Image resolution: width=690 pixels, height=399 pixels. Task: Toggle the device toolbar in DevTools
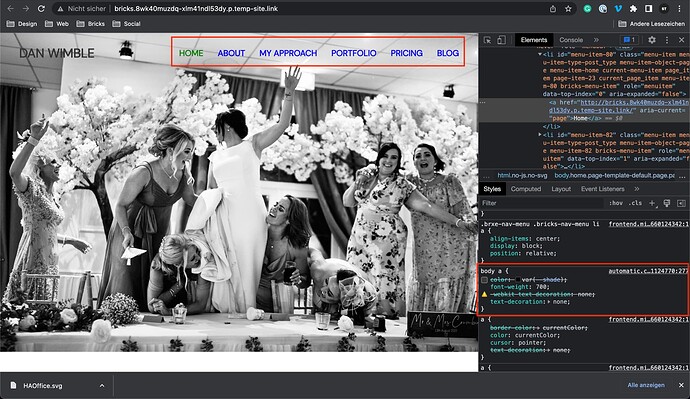click(501, 40)
